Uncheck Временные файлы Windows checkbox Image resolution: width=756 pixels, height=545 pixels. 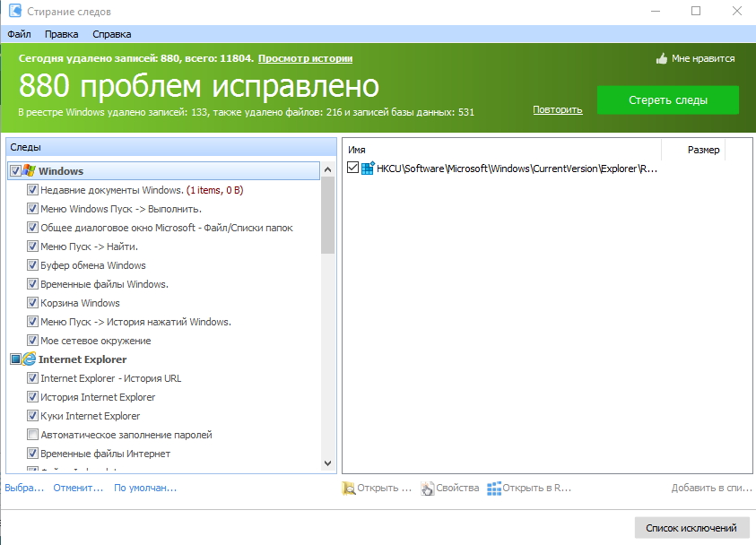pyautogui.click(x=32, y=284)
